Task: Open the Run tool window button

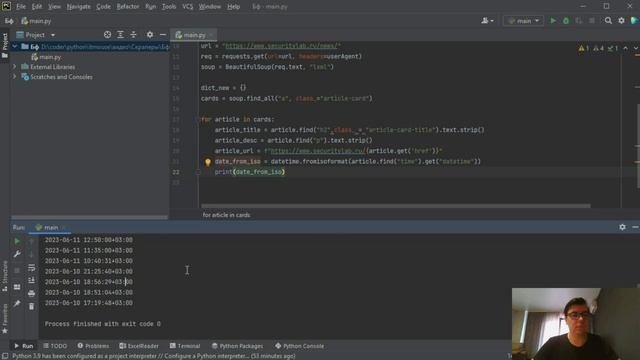Action: 24,346
